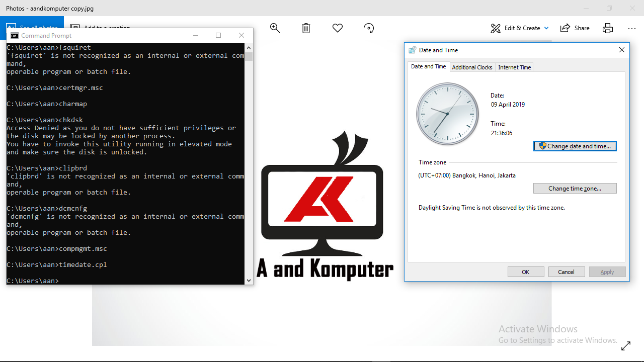Click the Date and Time dialog title icon

coord(412,50)
